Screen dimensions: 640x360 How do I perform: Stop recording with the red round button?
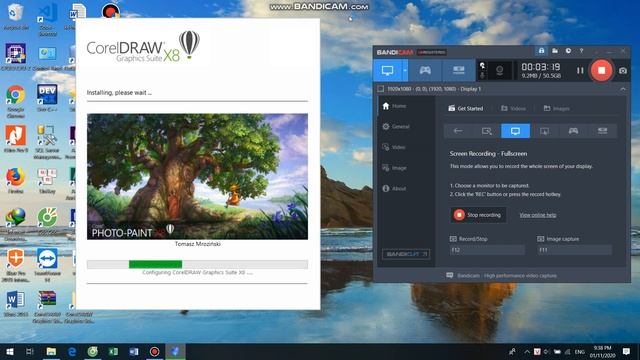point(601,70)
